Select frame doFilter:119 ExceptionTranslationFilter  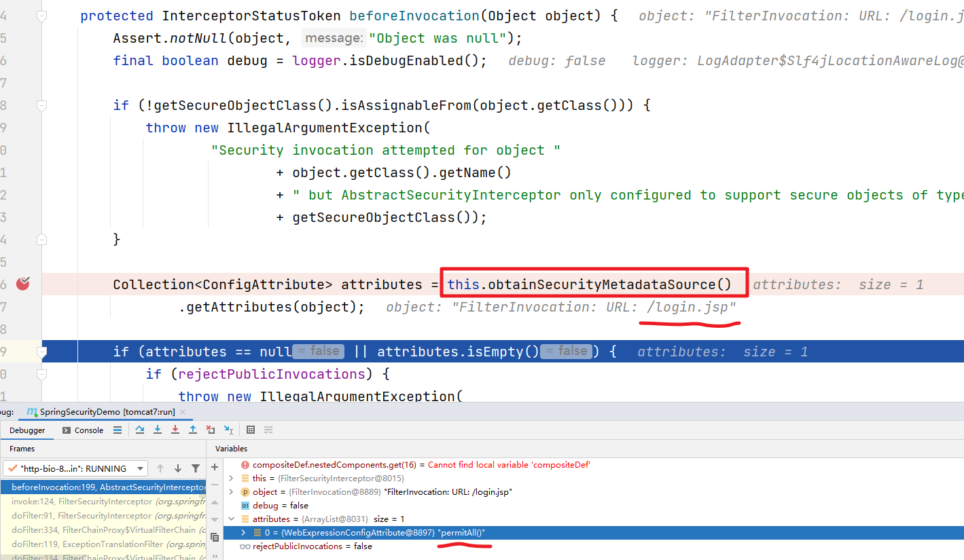103,544
